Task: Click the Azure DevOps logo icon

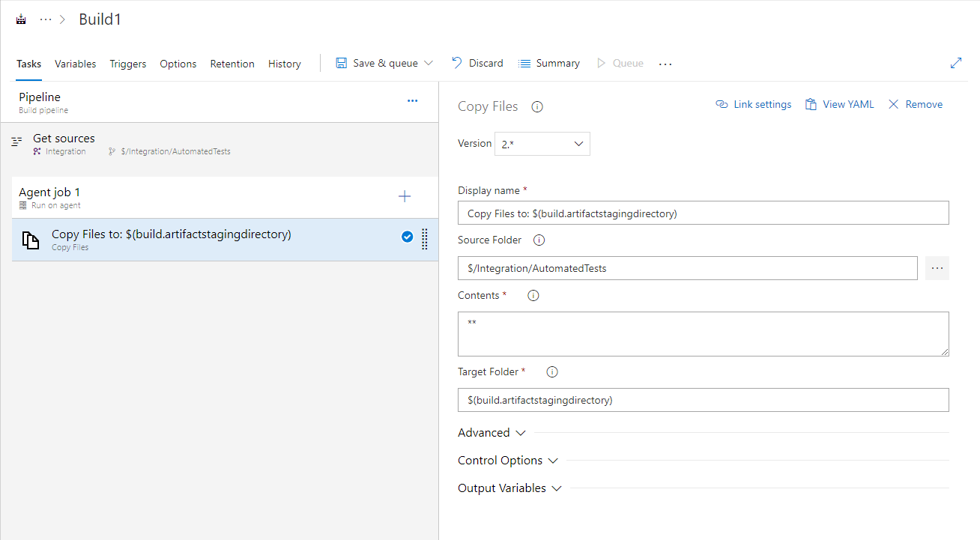Action: (20, 18)
